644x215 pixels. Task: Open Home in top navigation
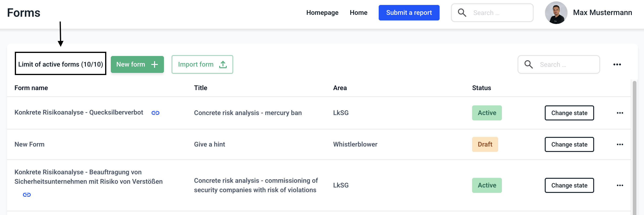358,13
